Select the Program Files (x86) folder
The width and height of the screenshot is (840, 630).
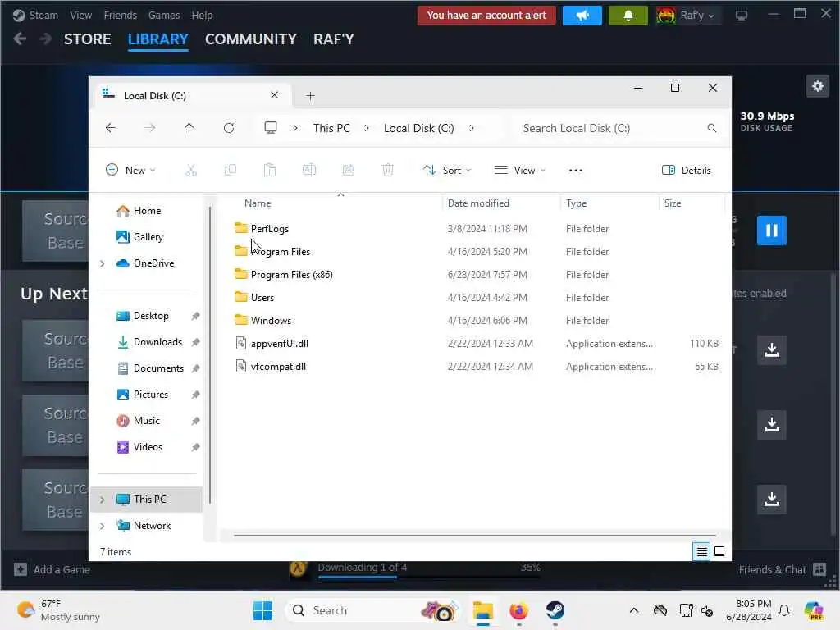[x=292, y=275]
